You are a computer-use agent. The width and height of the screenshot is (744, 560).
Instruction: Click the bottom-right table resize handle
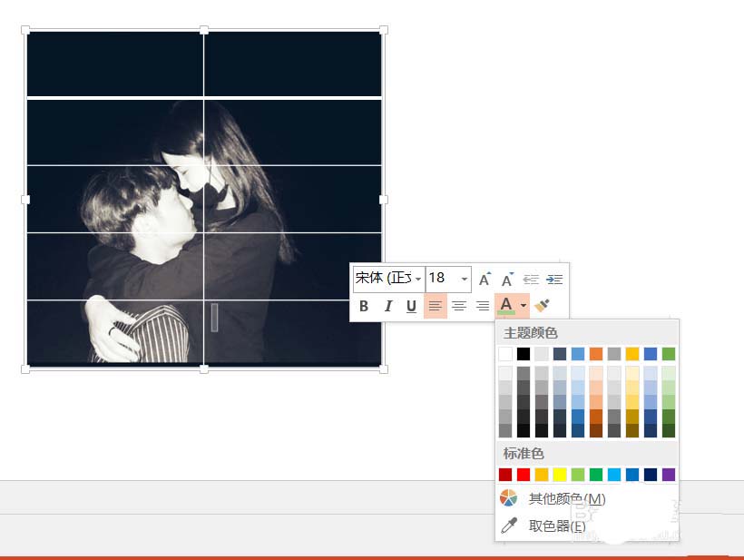[x=384, y=369]
